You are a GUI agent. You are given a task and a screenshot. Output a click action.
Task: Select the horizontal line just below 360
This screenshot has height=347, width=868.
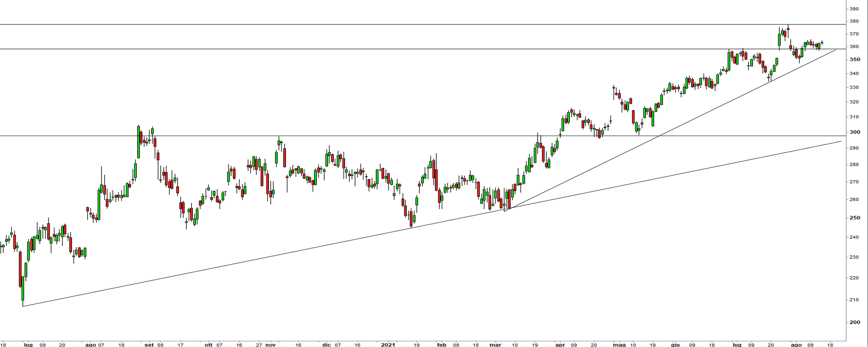click(347, 49)
